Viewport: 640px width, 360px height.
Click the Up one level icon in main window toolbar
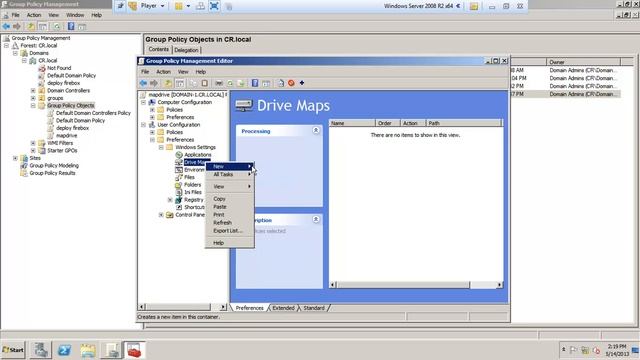pos(31,27)
